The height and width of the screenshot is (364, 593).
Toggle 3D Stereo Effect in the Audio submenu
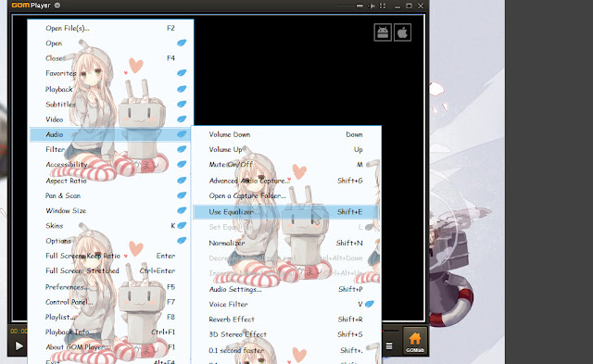(285, 334)
